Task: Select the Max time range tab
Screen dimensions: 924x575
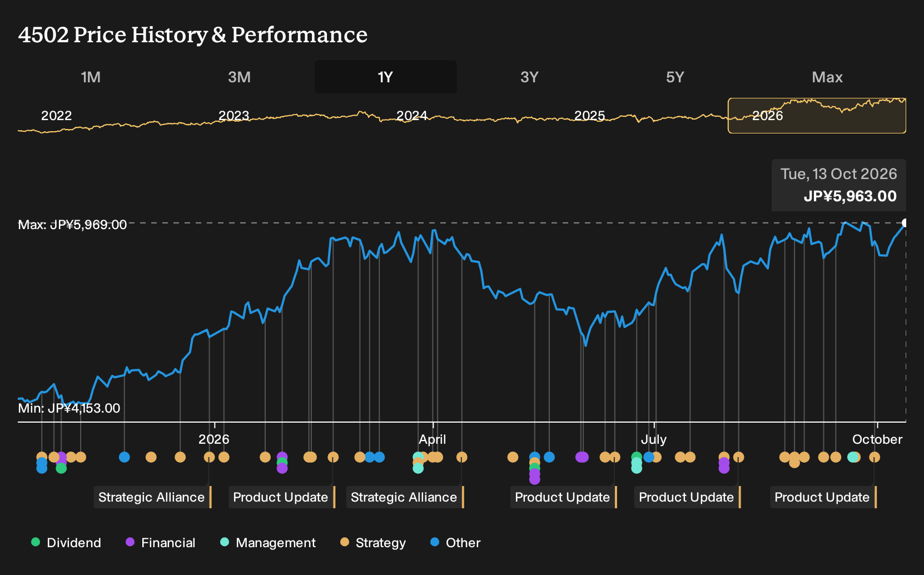Action: coord(827,77)
